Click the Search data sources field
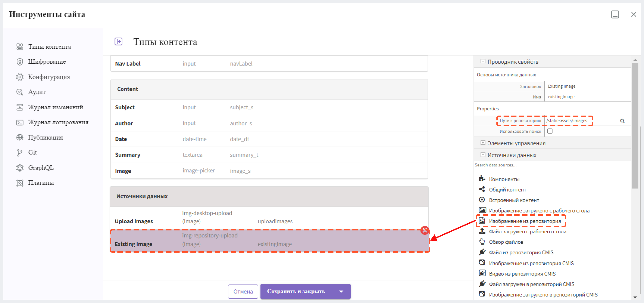Viewport: 644px width, 303px height. (552, 165)
